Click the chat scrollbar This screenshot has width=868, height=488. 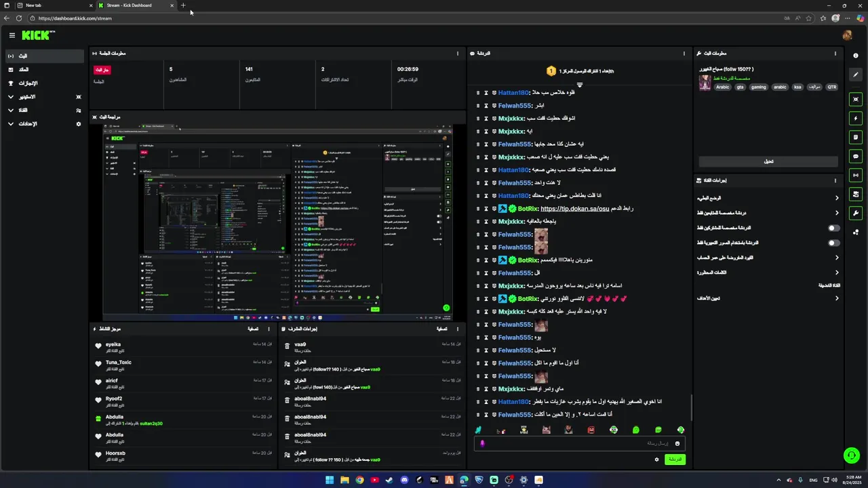[x=691, y=407]
